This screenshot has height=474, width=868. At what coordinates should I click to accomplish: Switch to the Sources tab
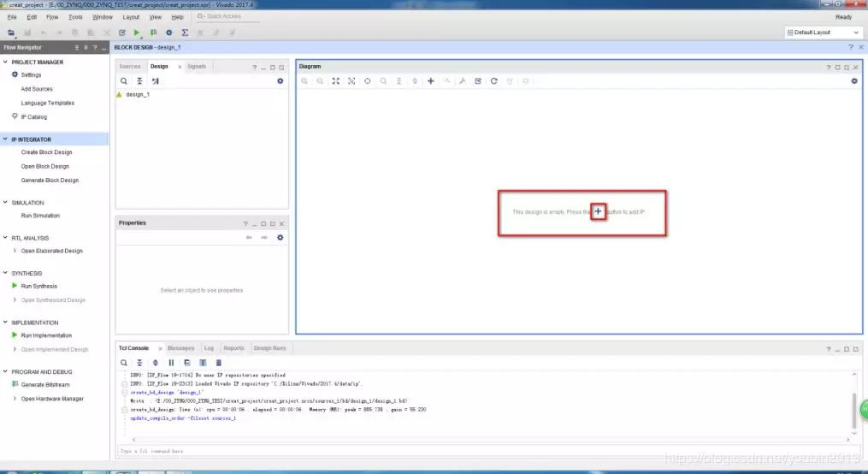pyautogui.click(x=130, y=67)
